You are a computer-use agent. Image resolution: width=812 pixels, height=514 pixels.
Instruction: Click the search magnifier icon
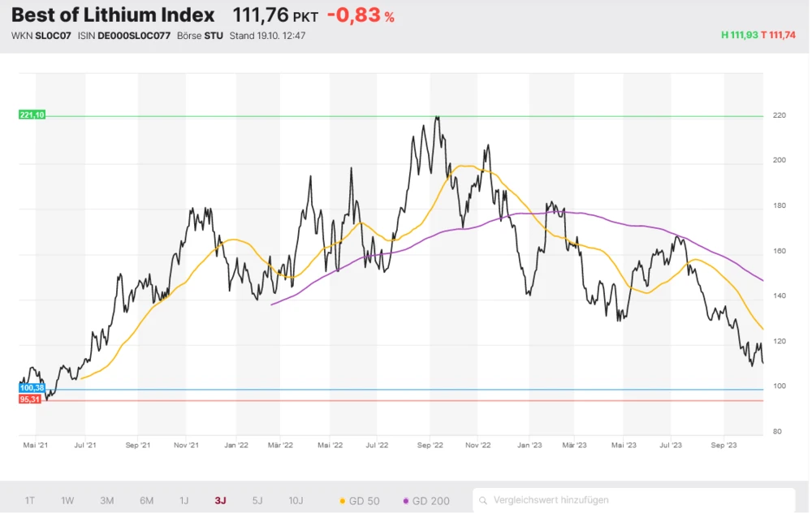[x=484, y=500]
